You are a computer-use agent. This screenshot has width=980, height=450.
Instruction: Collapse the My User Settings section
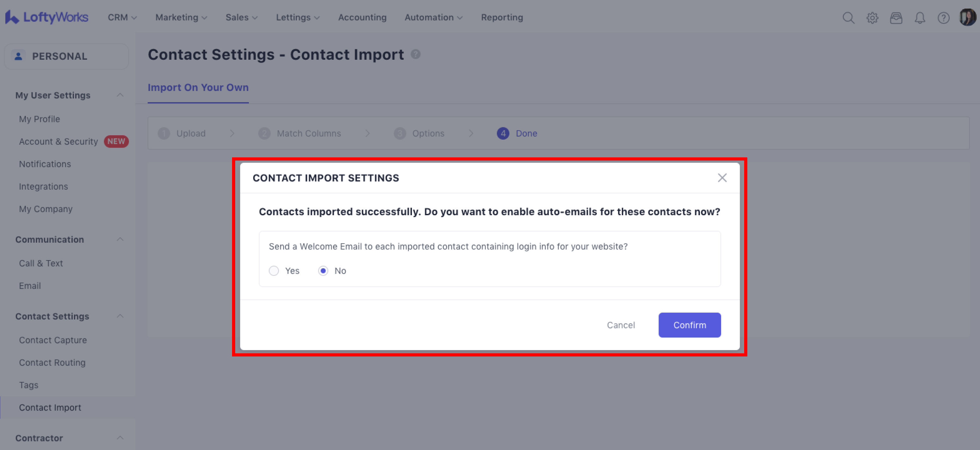120,95
